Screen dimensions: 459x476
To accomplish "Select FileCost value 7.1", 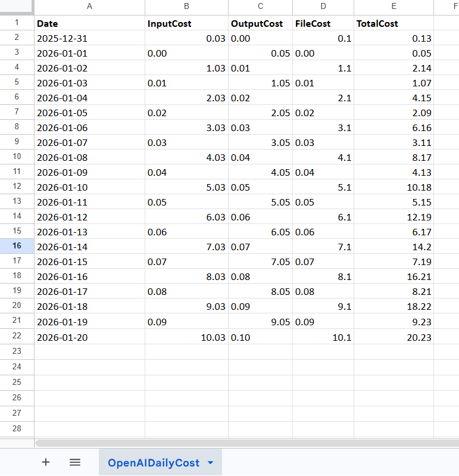I will 323,247.
